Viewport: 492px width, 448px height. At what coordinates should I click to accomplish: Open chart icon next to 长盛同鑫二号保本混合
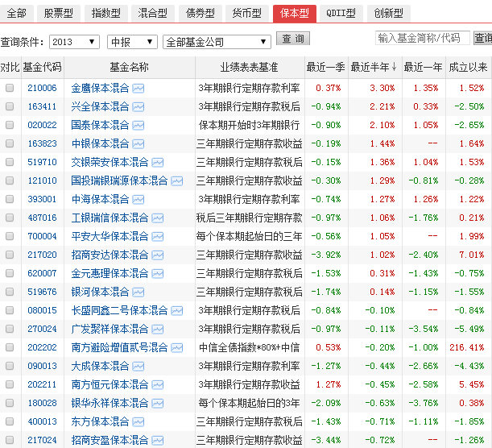pyautogui.click(x=177, y=311)
